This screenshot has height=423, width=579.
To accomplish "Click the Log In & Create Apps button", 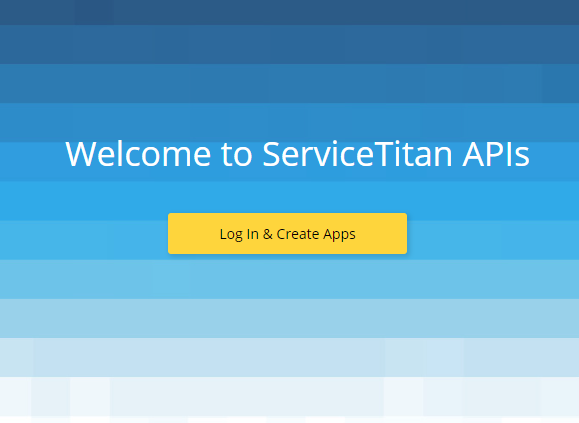I will 287,233.
